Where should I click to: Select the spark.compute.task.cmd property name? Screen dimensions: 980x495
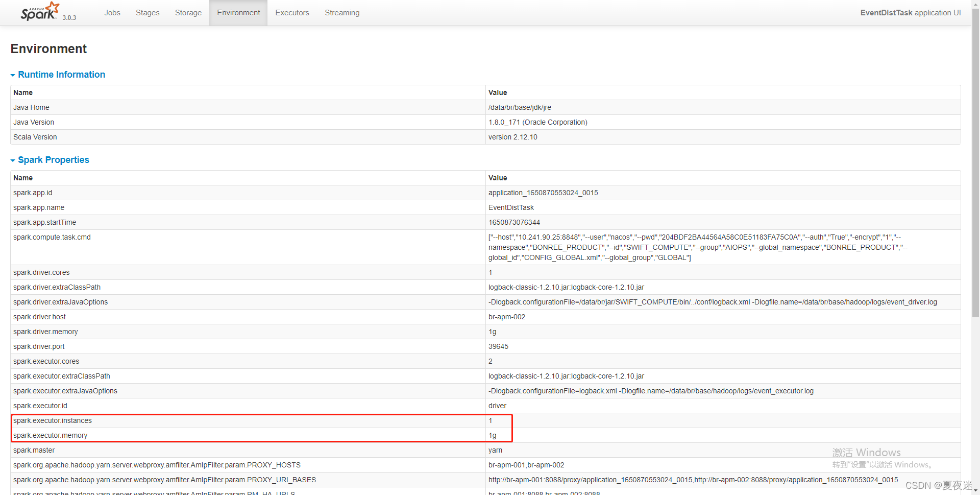(52, 237)
